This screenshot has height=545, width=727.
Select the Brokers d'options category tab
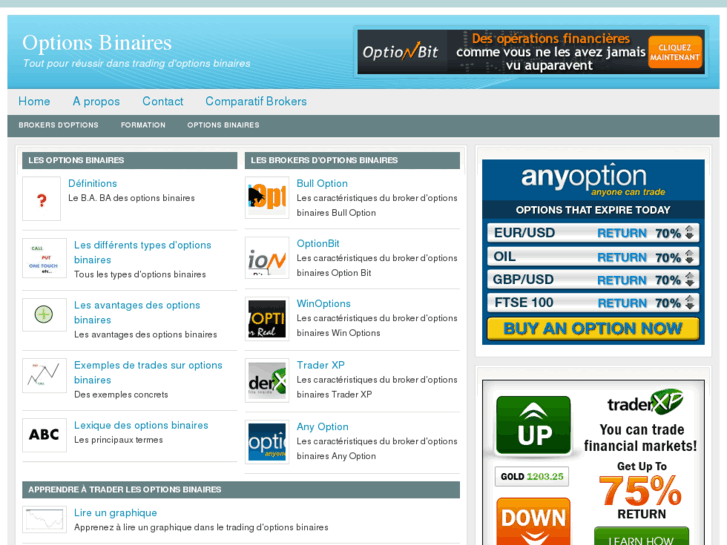click(58, 125)
